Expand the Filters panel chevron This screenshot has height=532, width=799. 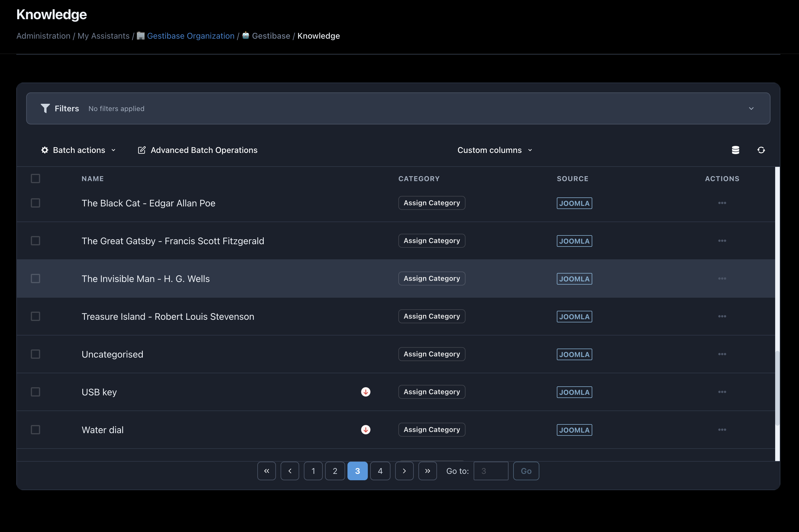751,108
